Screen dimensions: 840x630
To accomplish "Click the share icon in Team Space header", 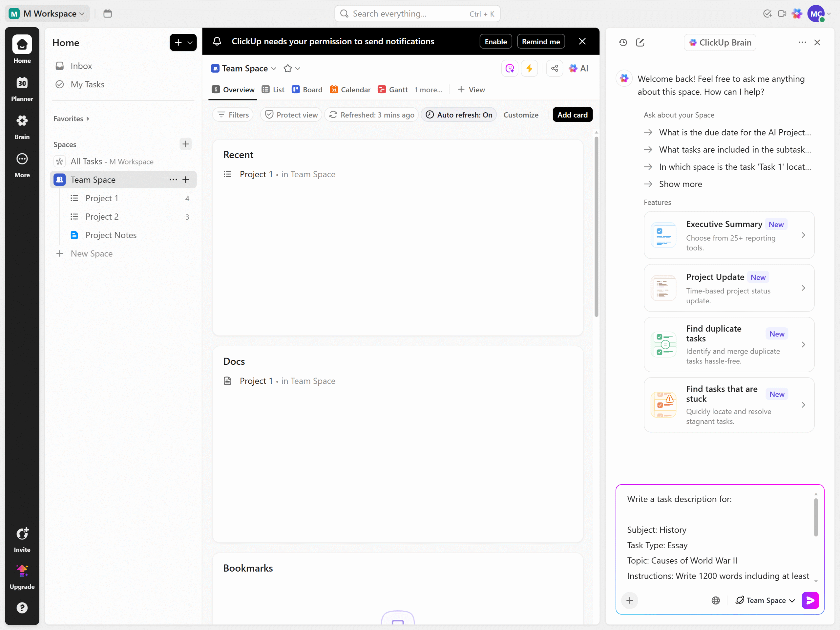I will (x=555, y=68).
